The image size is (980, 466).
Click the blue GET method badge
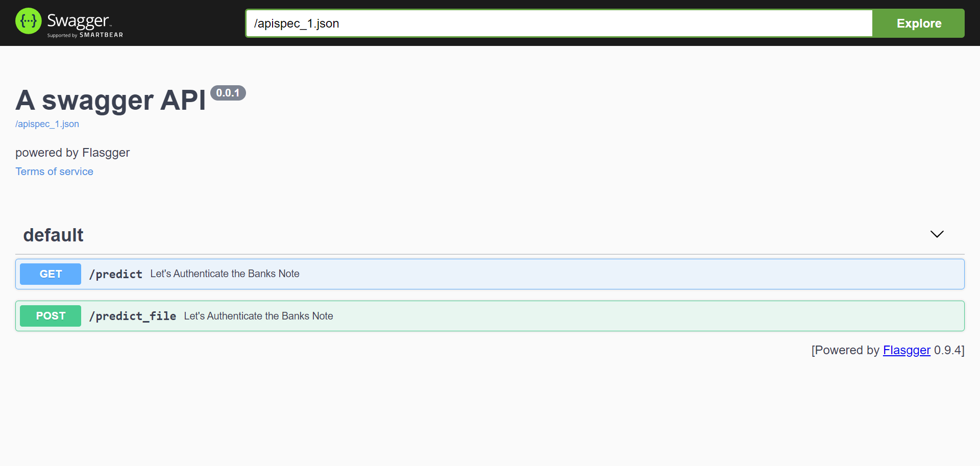coord(51,274)
